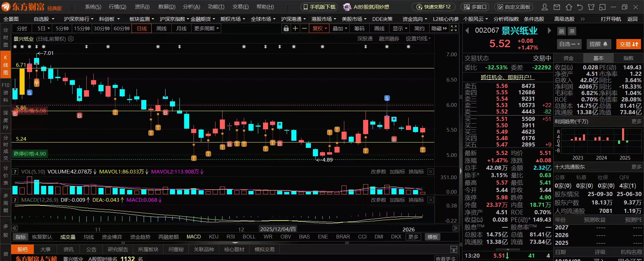The height and width of the screenshot is (261, 644).
Task: Open the 自选 watchlist dropdown
Action: tap(569, 44)
